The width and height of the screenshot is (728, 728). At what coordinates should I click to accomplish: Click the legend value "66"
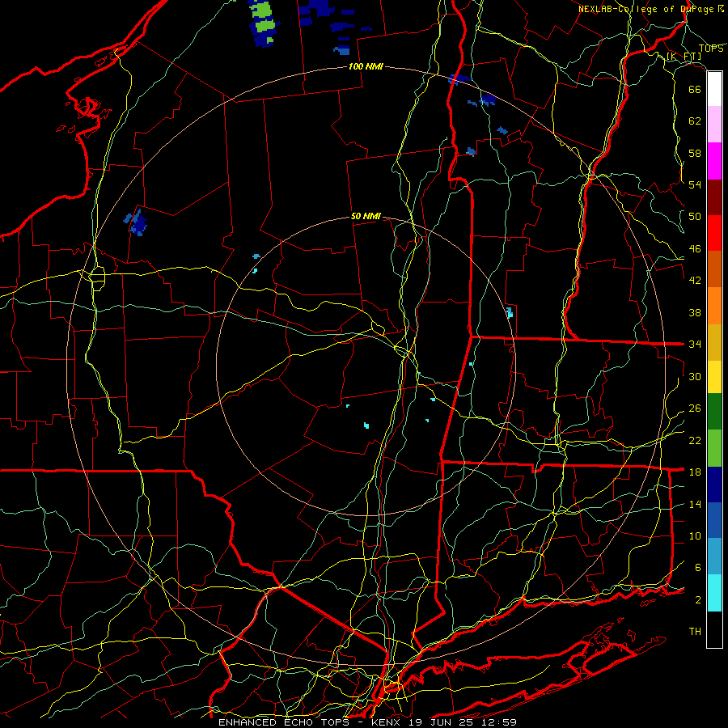[695, 89]
